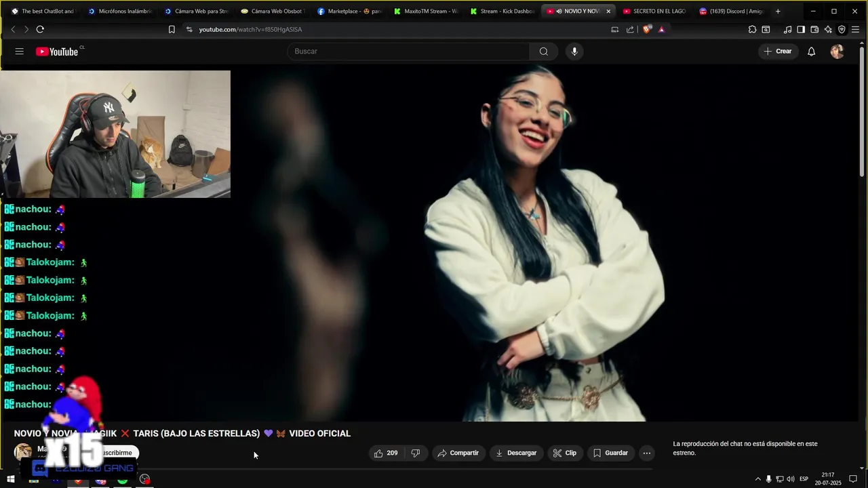Switch to Marketplace Facebook tab

tap(349, 11)
